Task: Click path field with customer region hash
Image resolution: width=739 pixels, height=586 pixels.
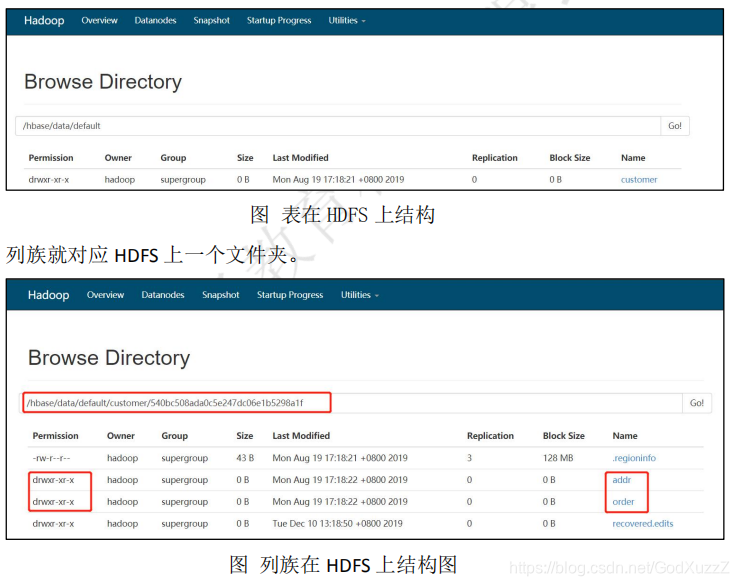Action: 351,403
